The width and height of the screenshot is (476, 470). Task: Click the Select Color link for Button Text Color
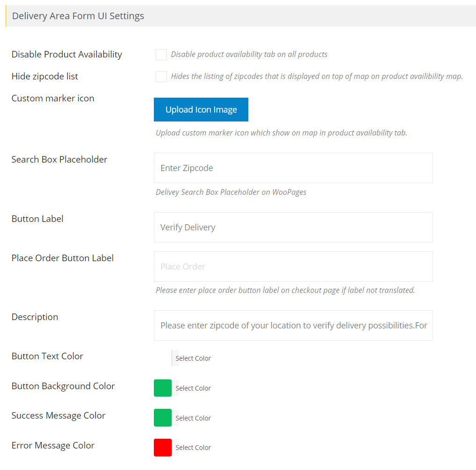pyautogui.click(x=193, y=358)
